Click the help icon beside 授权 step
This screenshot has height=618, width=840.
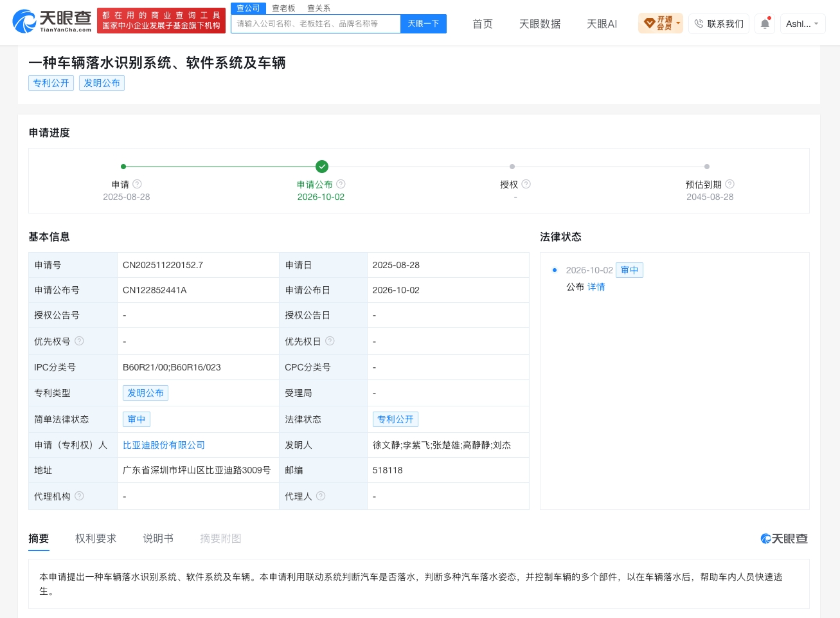click(x=526, y=184)
